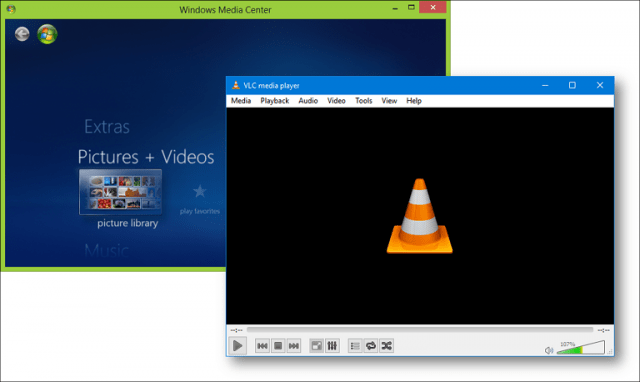The height and width of the screenshot is (382, 640).
Task: Toggle loop repeat mode
Action: click(x=371, y=346)
